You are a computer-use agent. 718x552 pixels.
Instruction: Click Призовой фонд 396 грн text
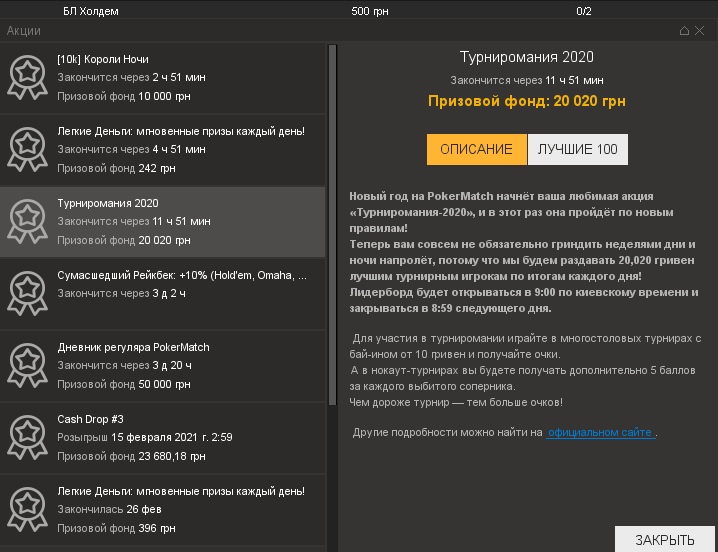[x=116, y=528]
